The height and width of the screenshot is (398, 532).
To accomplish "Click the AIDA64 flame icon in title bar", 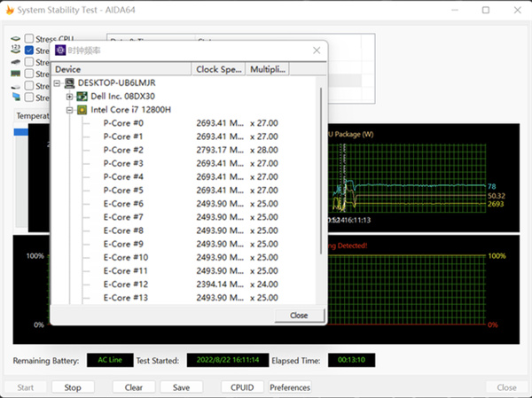I will tap(10, 10).
